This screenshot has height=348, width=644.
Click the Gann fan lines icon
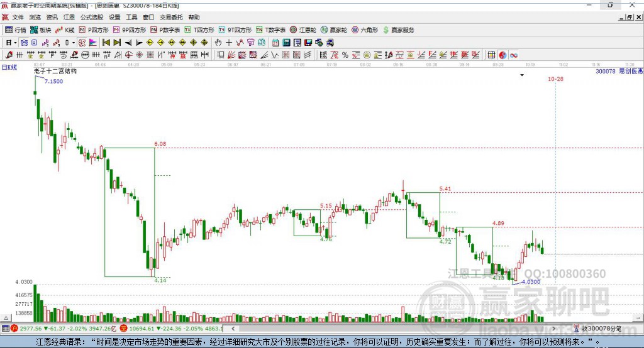click(x=232, y=55)
